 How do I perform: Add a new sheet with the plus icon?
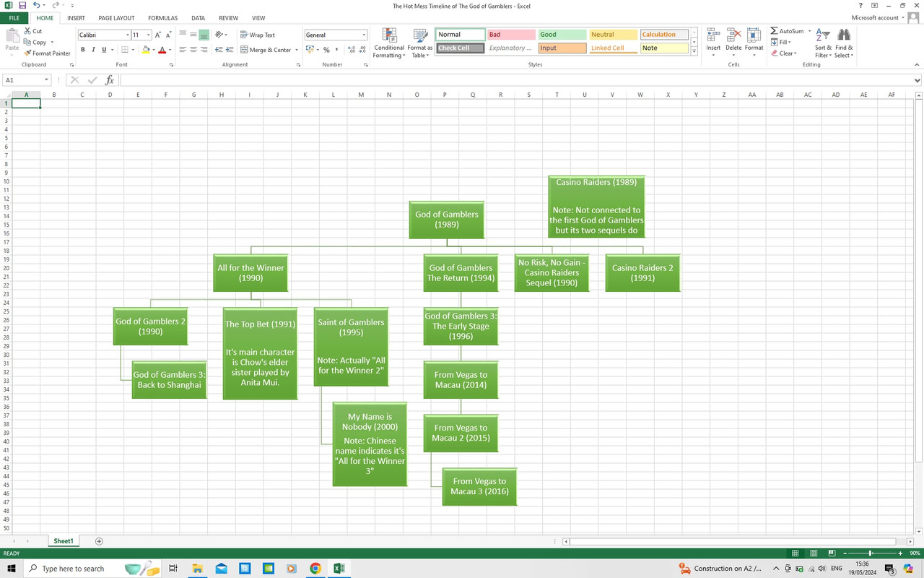(x=99, y=541)
